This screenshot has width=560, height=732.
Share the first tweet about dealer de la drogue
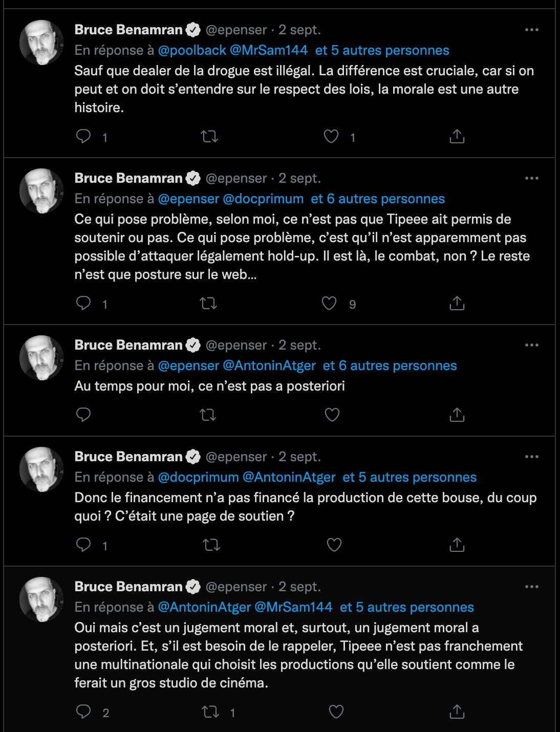coord(457,136)
